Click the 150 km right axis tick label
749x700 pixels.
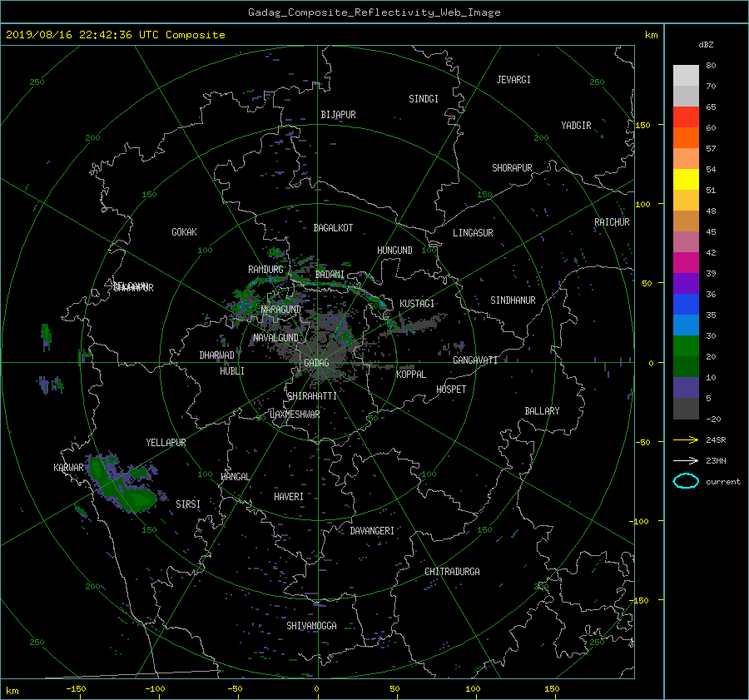[642, 125]
